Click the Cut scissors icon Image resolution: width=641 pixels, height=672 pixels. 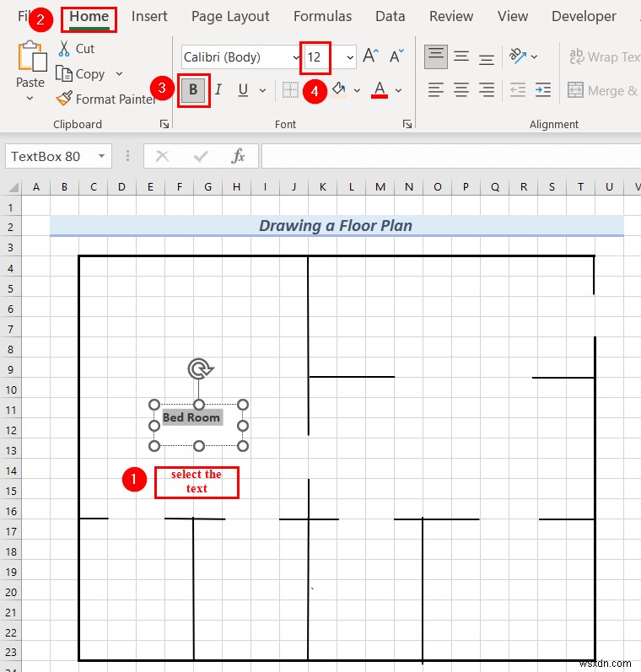coord(64,49)
